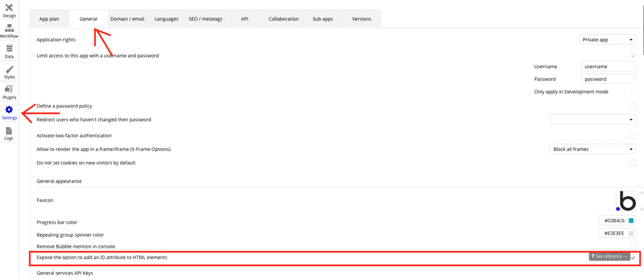Click the Password input field
Image resolution: width=644 pixels, height=278 pixels.
tap(609, 79)
